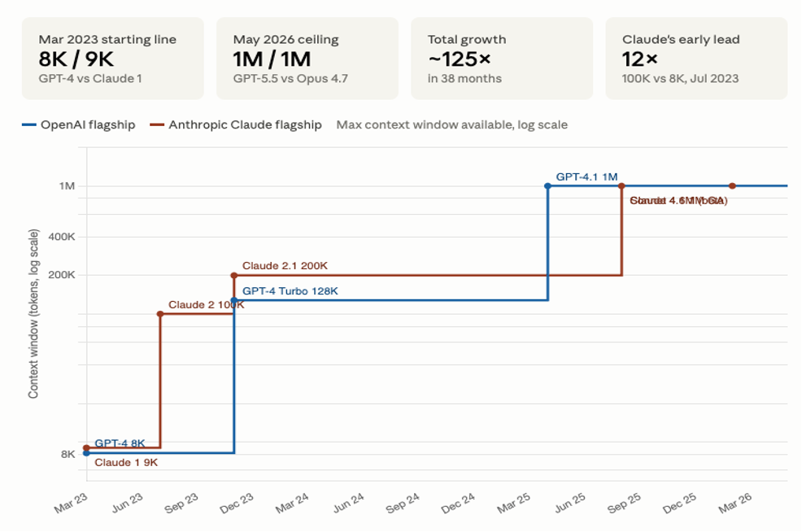Click the 'Claude 2 100K' chart label
The height and width of the screenshot is (532, 802).
(206, 304)
